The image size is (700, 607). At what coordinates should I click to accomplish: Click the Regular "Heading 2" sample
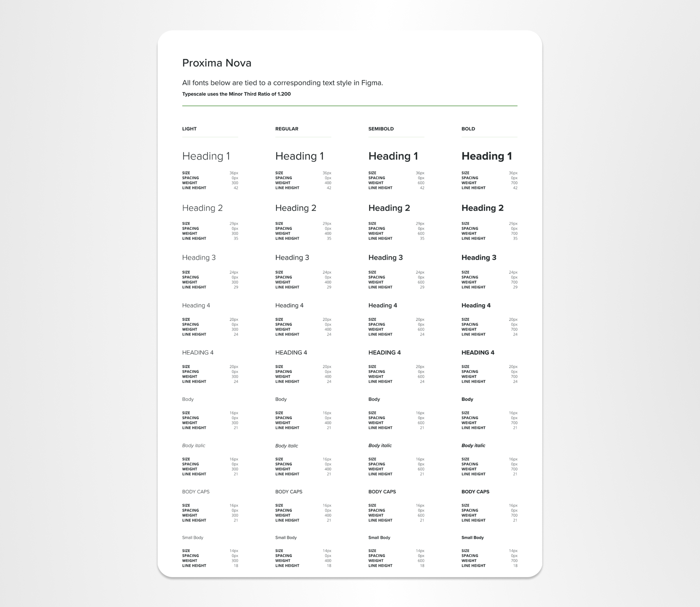tap(296, 208)
